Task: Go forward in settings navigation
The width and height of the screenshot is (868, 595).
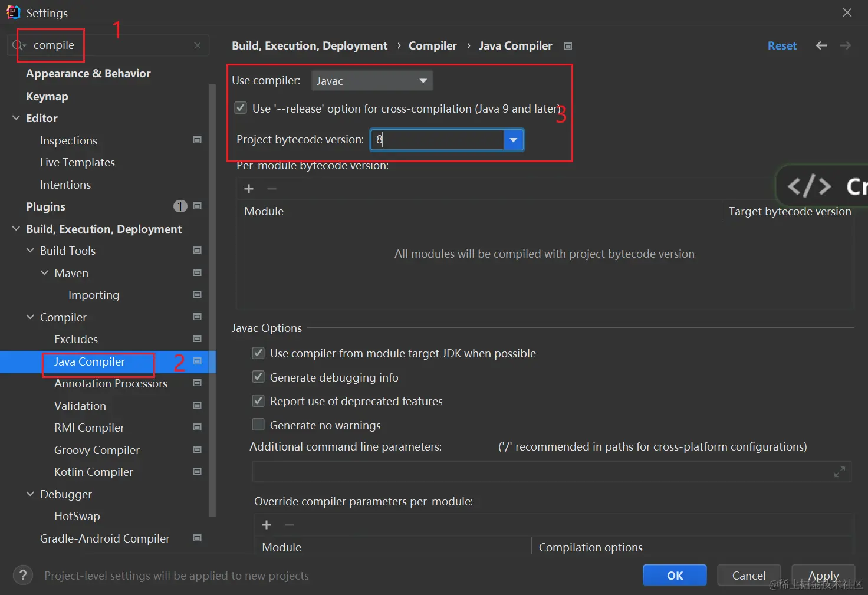Action: (x=845, y=45)
